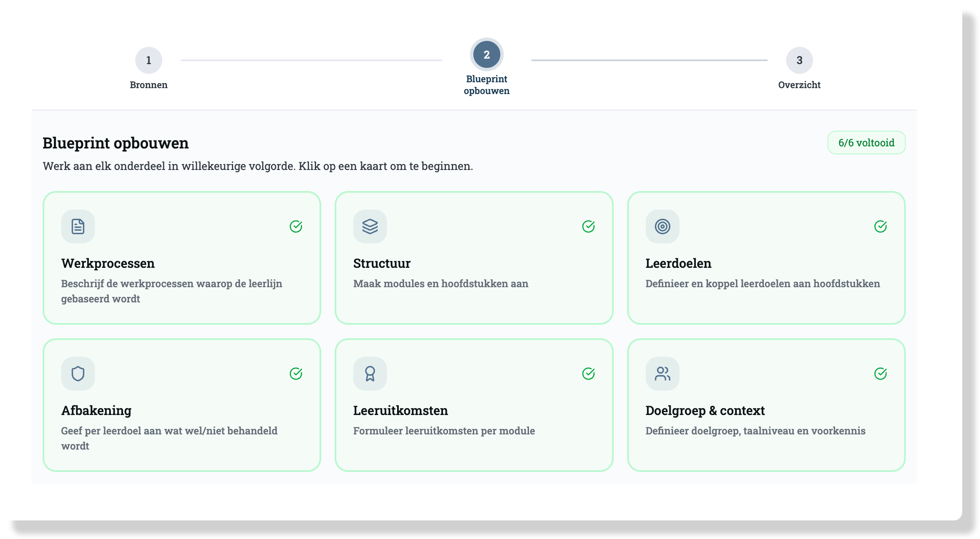Click the green checkmark on the Werkprocessen card
Screen dimensions: 980x539
(x=296, y=226)
